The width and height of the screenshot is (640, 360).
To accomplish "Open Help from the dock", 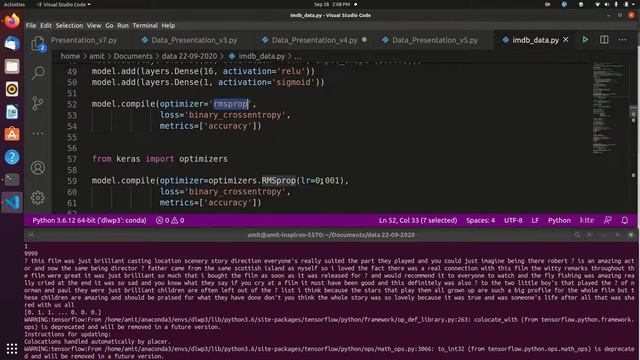I will (x=12, y=157).
